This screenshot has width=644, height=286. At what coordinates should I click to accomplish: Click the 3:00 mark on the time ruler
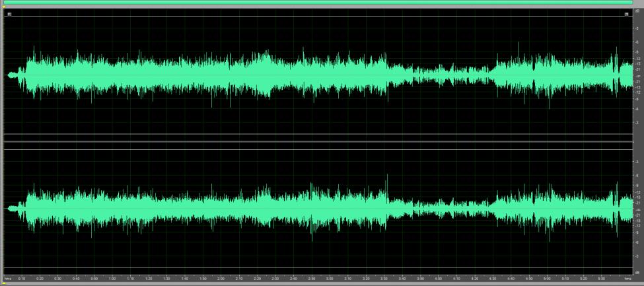point(330,279)
